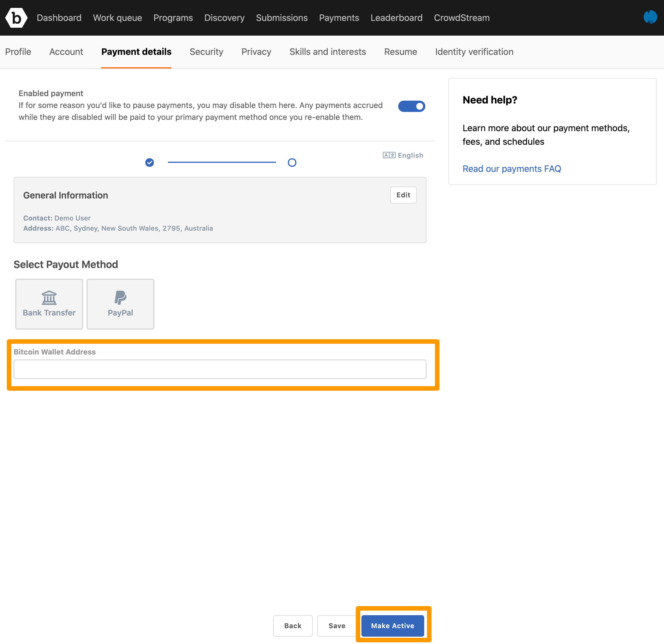Toggle the enabled payment switch off

tap(413, 105)
